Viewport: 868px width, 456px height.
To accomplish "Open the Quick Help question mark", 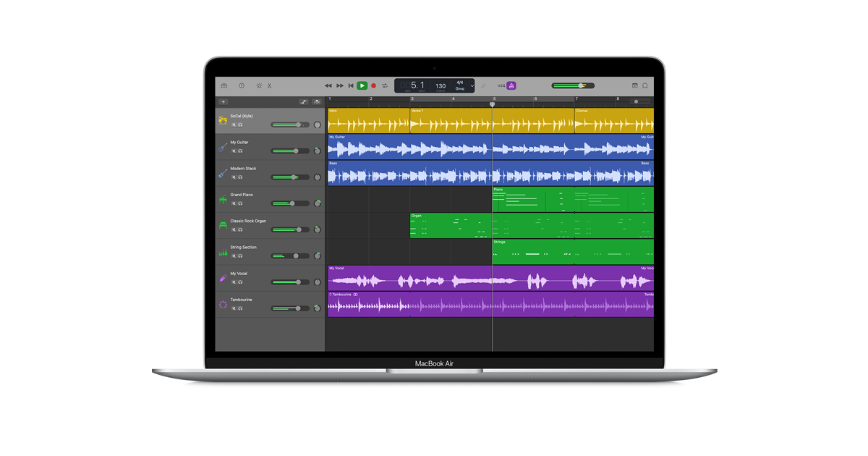I will coord(242,85).
